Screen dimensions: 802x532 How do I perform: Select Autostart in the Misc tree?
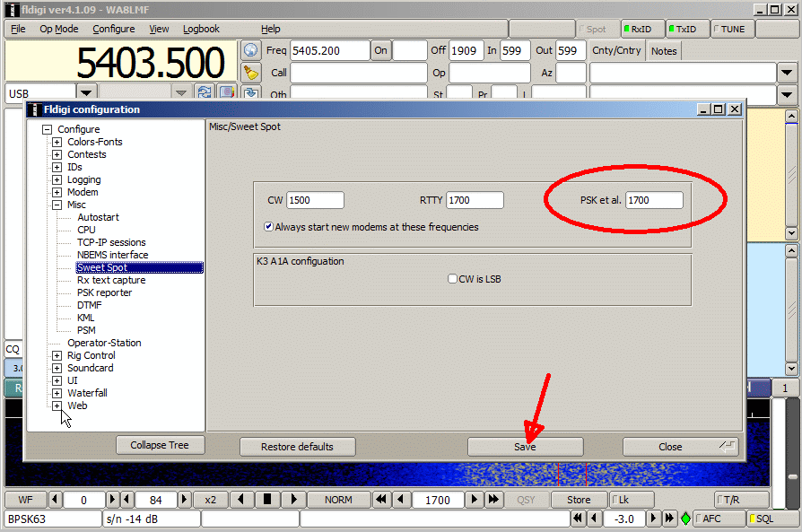tap(98, 217)
